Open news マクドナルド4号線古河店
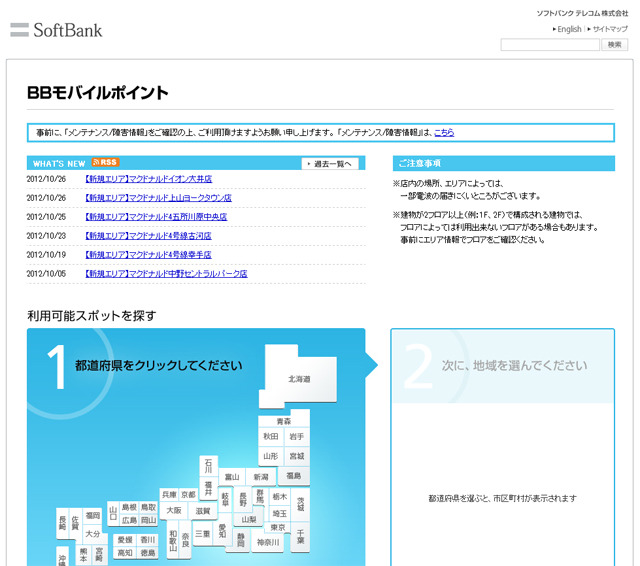 [148, 236]
